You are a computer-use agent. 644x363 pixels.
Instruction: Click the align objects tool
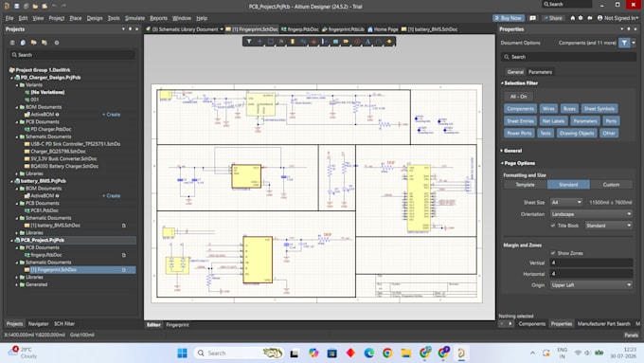point(281,41)
